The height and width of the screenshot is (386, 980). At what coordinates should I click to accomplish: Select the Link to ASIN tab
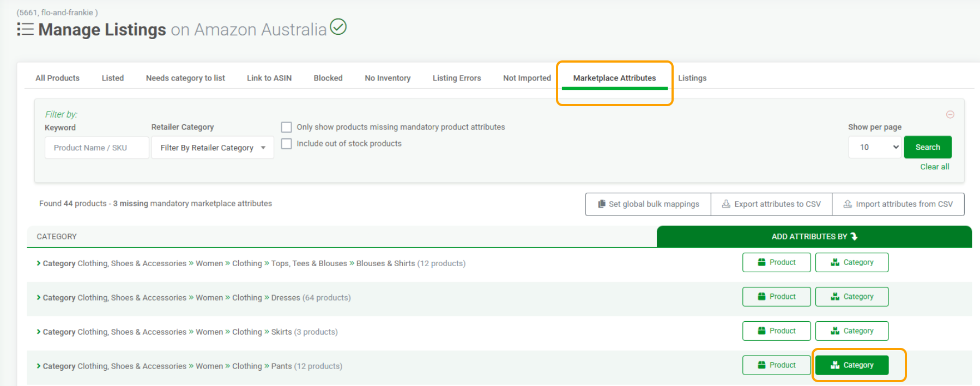(269, 78)
